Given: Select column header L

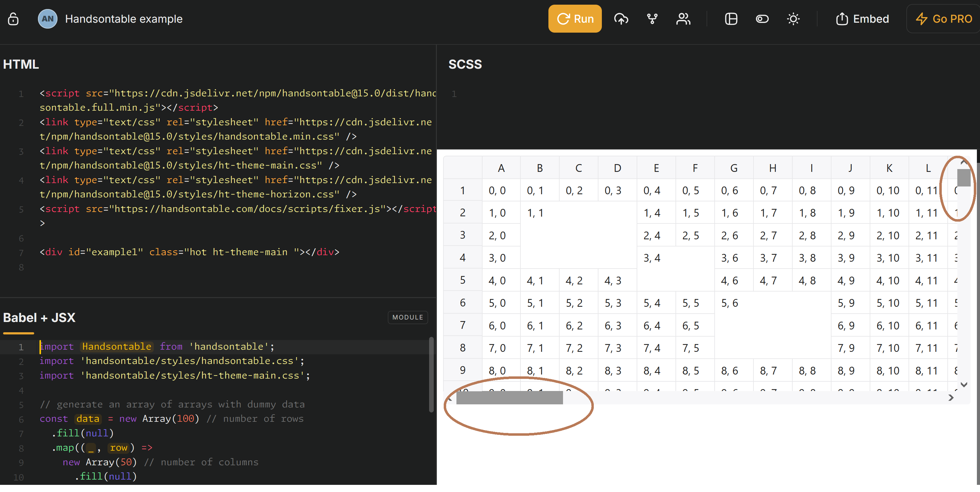Looking at the screenshot, I should [x=928, y=168].
